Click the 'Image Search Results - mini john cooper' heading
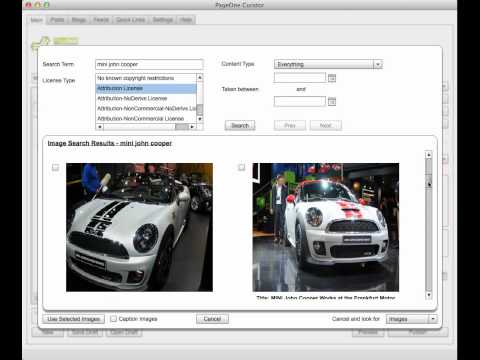 pyautogui.click(x=110, y=143)
